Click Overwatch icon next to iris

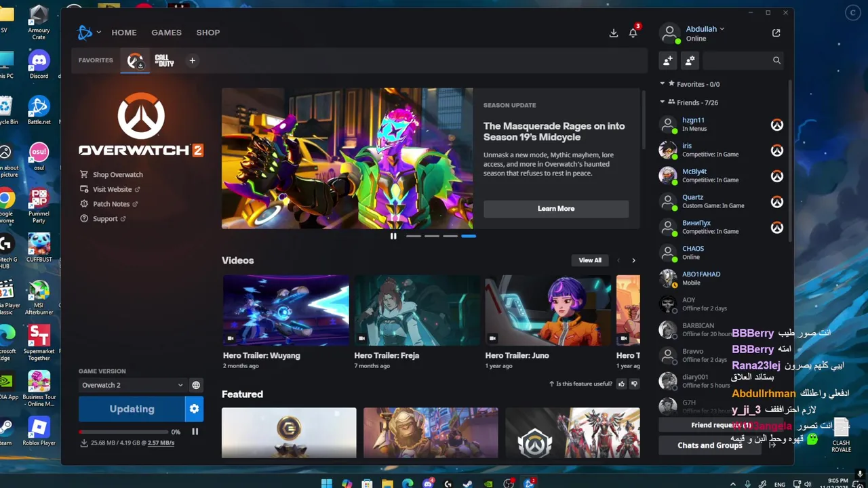coord(777,150)
